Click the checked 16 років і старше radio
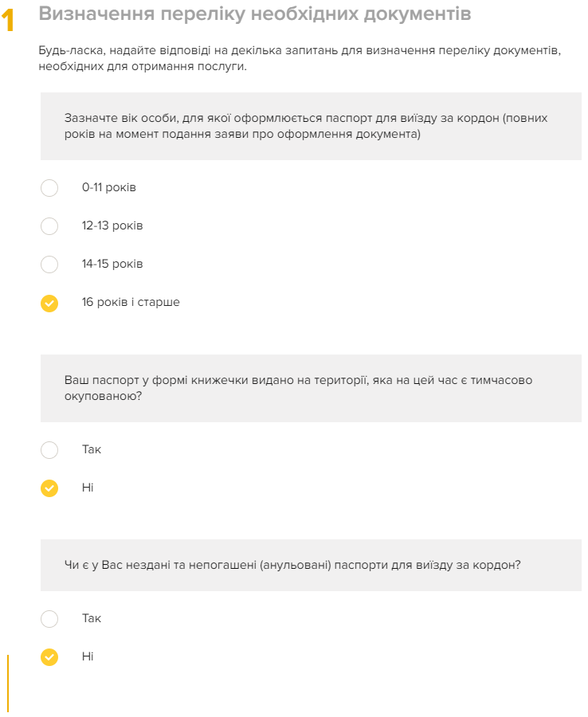Viewport: 588px width, 717px height. click(x=49, y=303)
